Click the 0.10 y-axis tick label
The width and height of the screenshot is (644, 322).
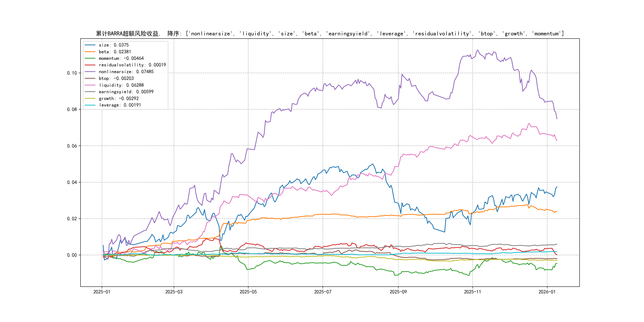tap(72, 73)
